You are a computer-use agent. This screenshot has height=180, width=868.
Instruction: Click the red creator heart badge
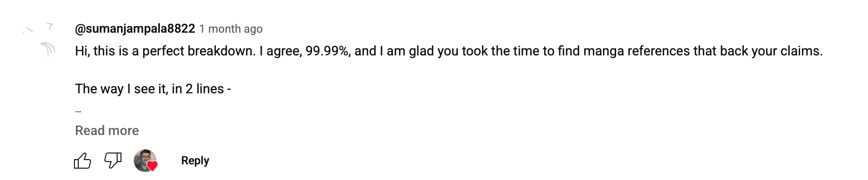152,166
